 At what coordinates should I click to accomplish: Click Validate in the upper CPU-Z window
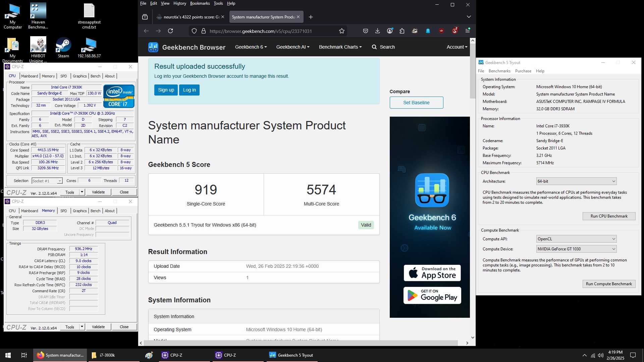98,192
